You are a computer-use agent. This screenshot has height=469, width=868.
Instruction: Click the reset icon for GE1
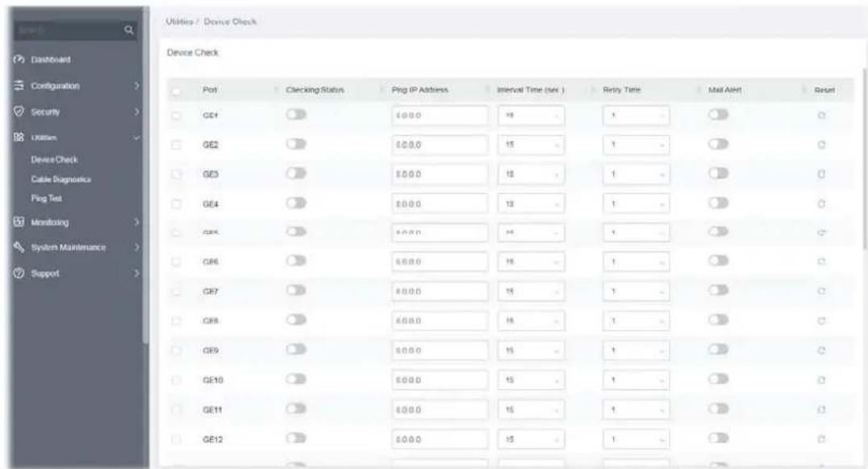coord(821,115)
